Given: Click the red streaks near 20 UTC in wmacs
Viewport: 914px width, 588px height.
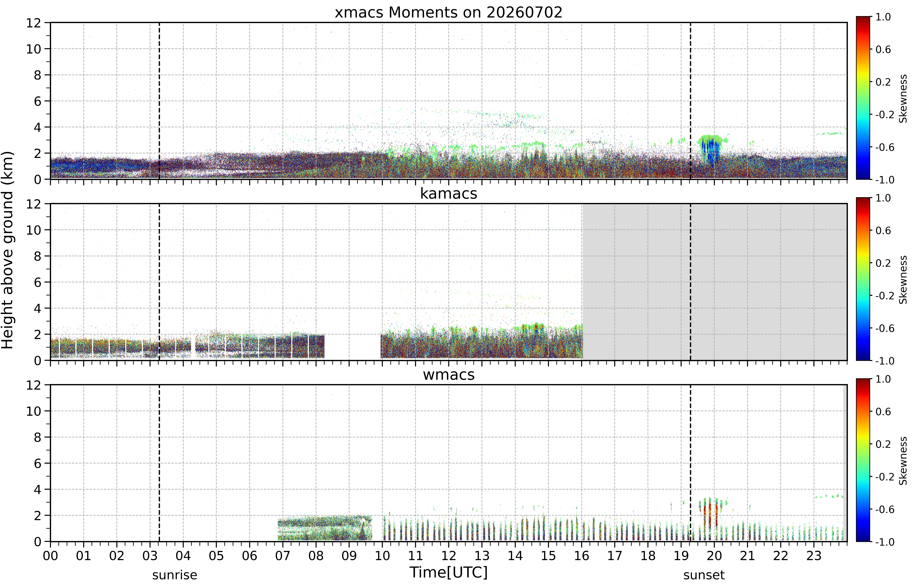Looking at the screenshot, I should click(x=710, y=514).
